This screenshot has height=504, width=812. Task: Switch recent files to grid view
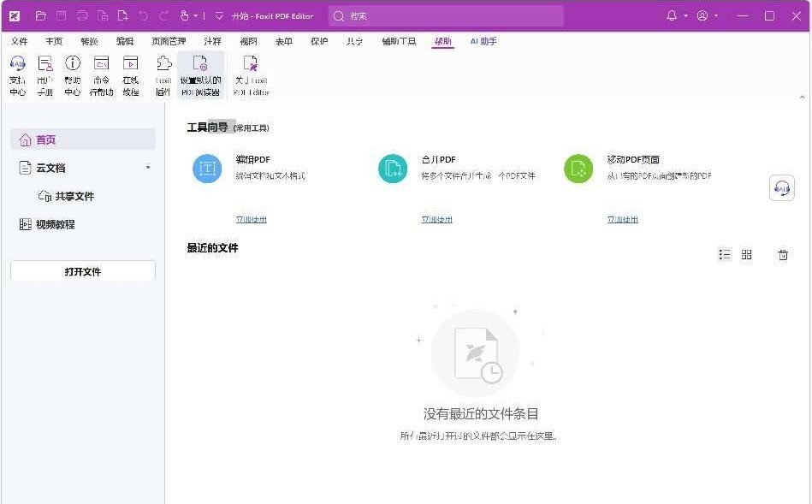click(746, 255)
